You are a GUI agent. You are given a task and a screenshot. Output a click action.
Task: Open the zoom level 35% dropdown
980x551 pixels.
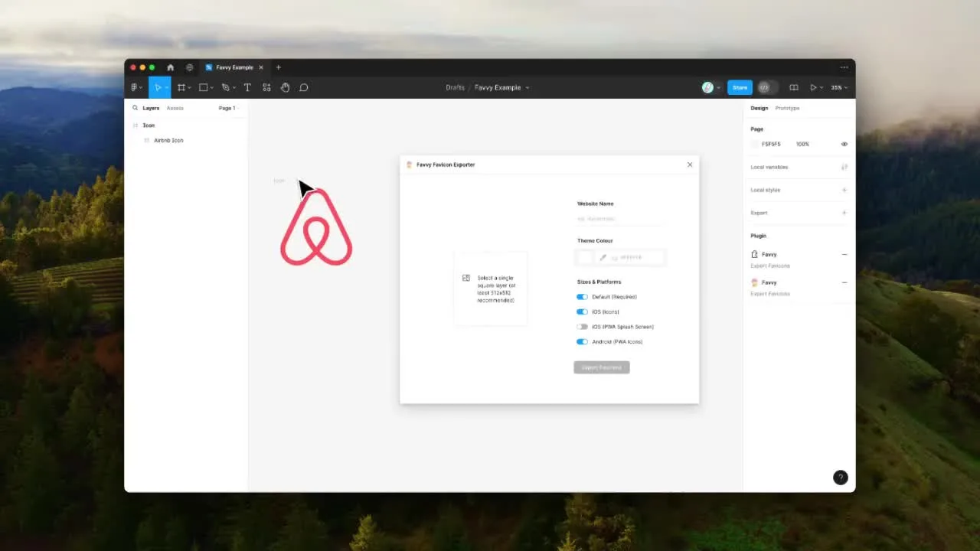(840, 87)
